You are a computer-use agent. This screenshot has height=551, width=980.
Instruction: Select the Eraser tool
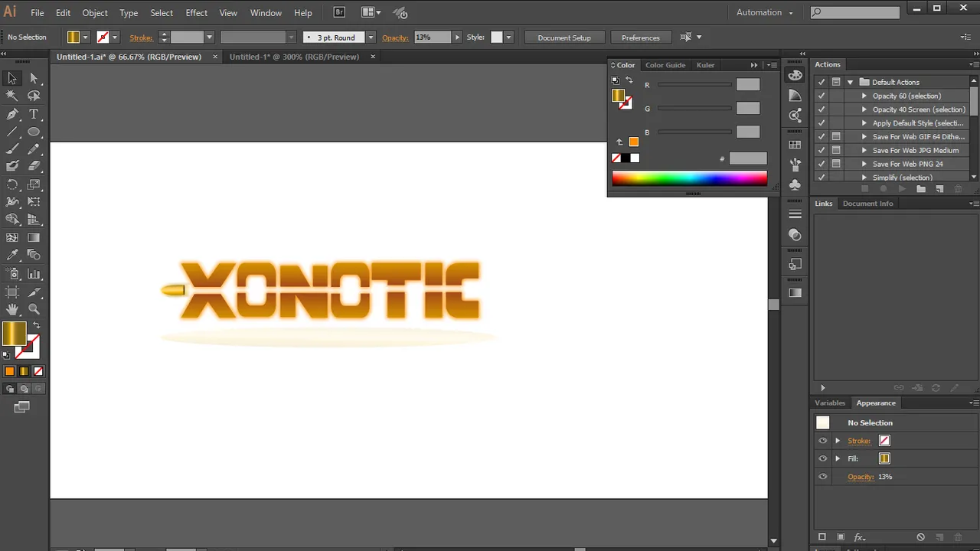(x=34, y=166)
